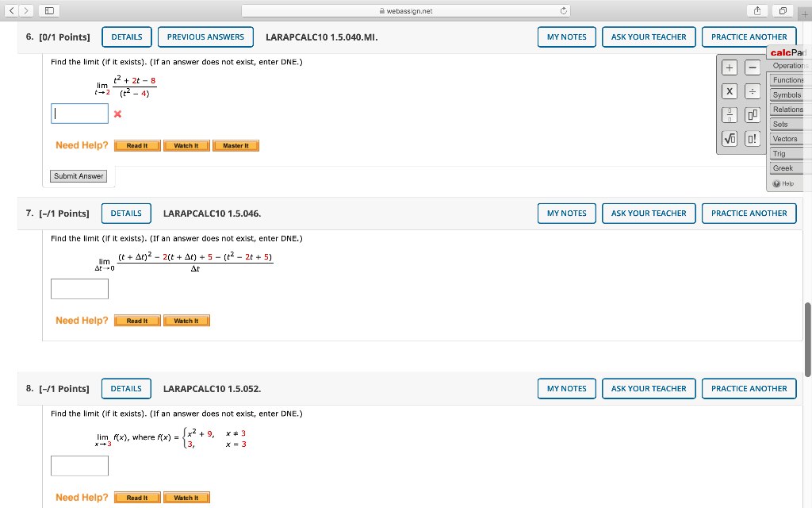Click the answer input field for question 6
The height and width of the screenshot is (508, 812).
(79, 113)
